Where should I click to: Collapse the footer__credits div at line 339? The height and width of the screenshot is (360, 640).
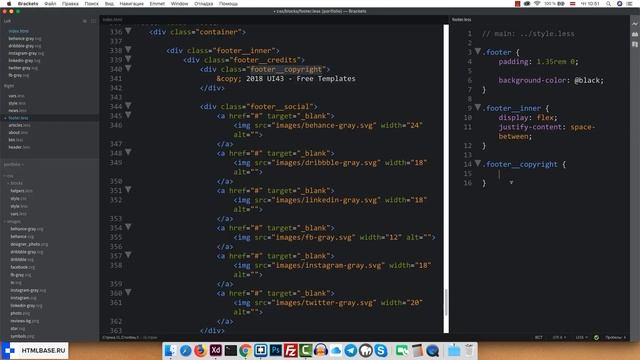[128, 59]
